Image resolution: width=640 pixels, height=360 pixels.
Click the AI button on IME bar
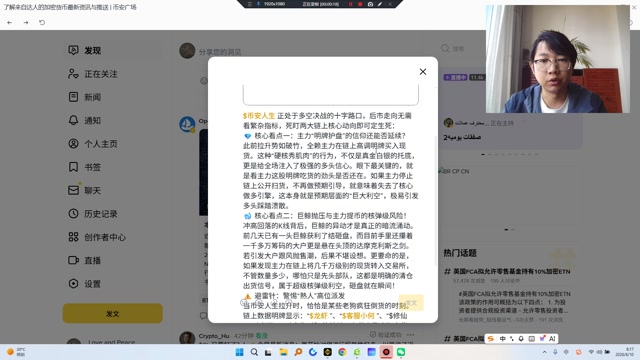point(552,339)
